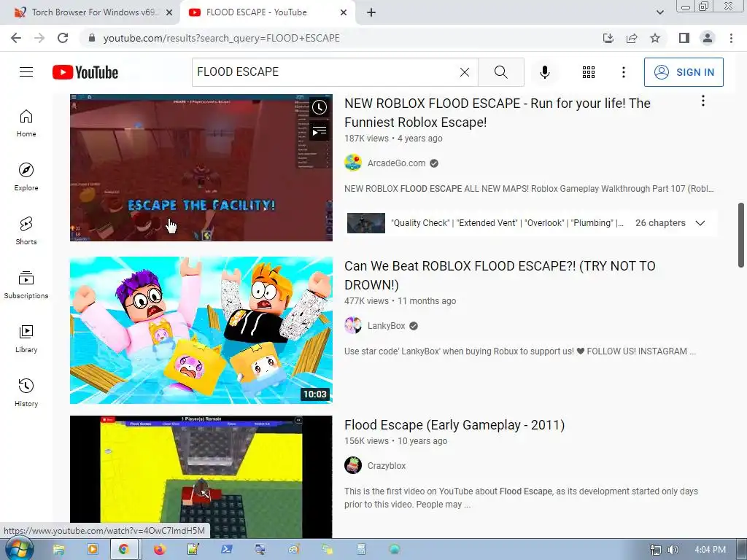The width and height of the screenshot is (747, 560).
Task: Click the YouTube logo
Action: click(x=85, y=72)
